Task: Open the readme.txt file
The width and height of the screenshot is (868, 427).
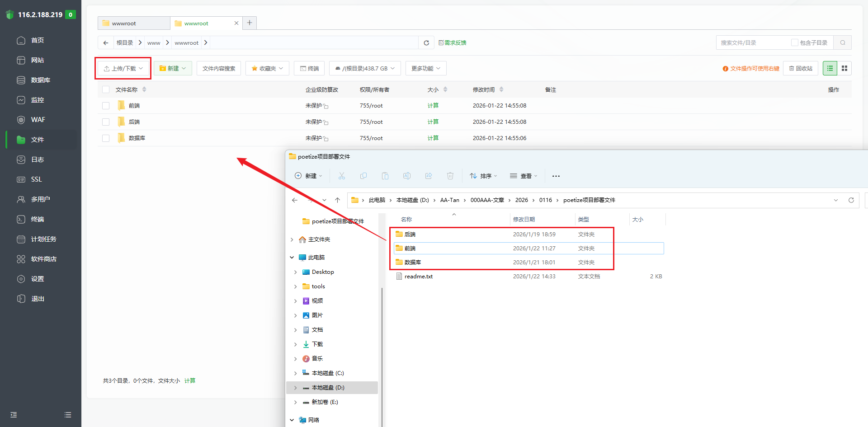Action: click(x=418, y=277)
